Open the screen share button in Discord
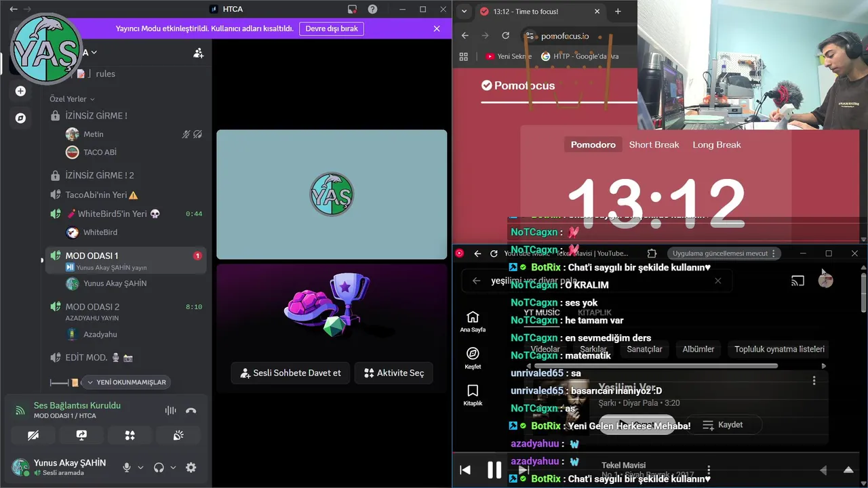This screenshot has height=488, width=868. 81,436
